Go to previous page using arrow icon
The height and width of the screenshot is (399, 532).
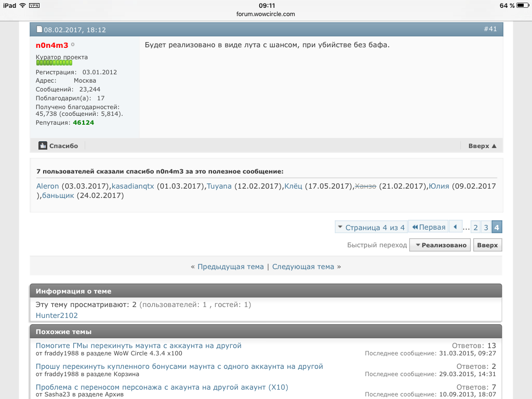(x=455, y=228)
